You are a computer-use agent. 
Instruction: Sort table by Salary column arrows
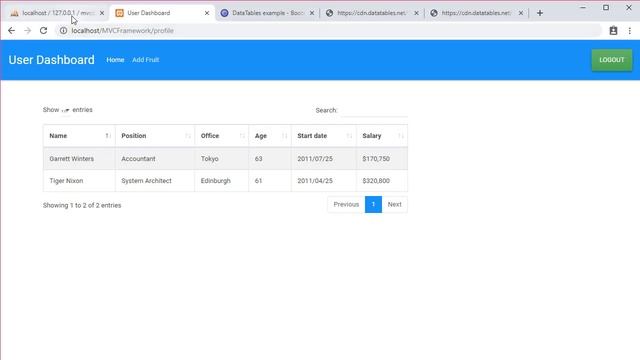point(401,136)
